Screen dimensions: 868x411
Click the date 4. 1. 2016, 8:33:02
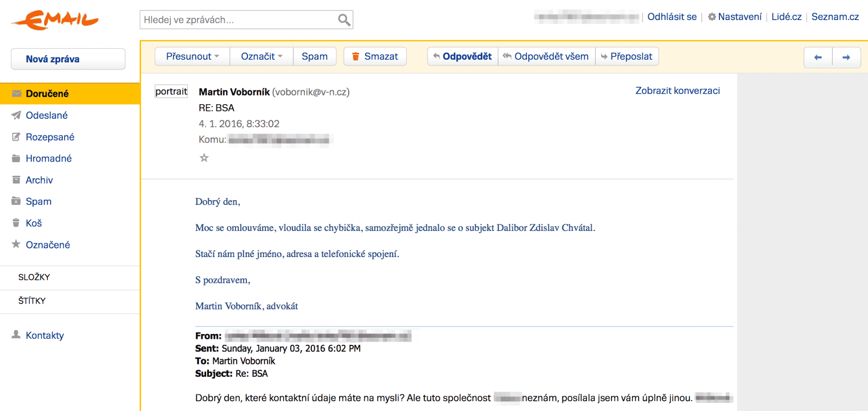coord(239,124)
